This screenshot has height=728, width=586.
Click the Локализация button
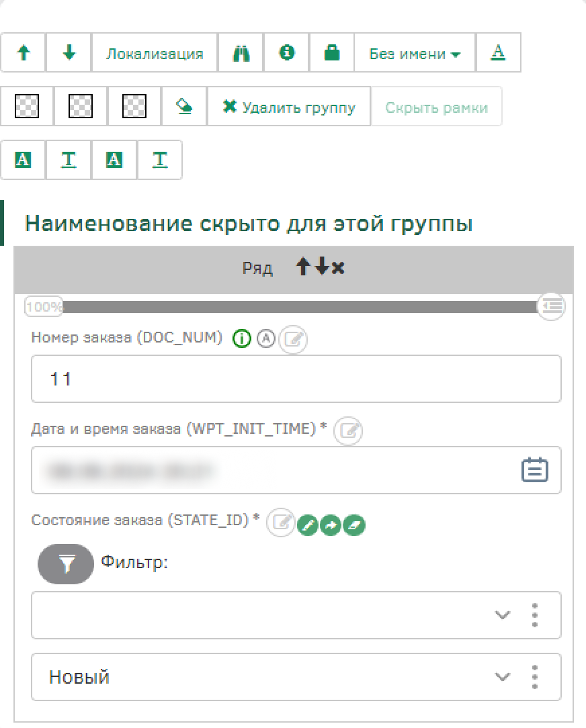(155, 54)
